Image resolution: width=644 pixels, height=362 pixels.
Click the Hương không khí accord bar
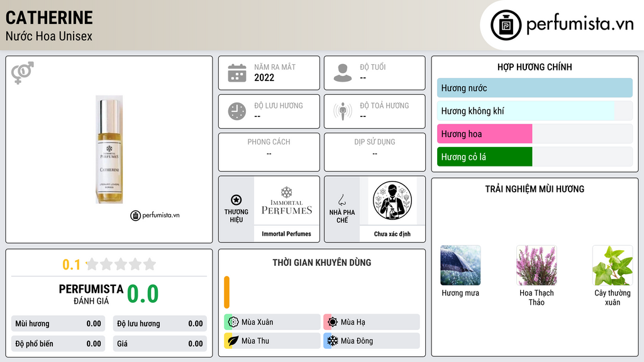(535, 111)
